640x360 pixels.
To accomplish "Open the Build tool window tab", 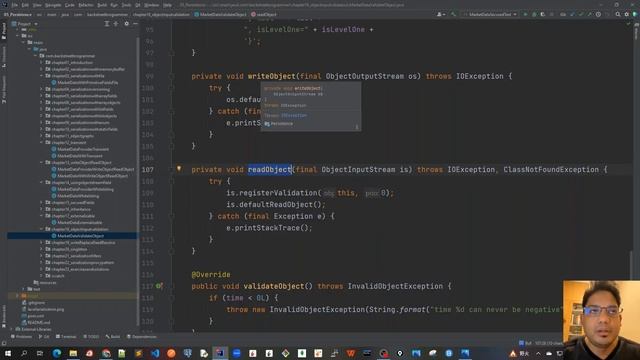I will click(x=113, y=337).
